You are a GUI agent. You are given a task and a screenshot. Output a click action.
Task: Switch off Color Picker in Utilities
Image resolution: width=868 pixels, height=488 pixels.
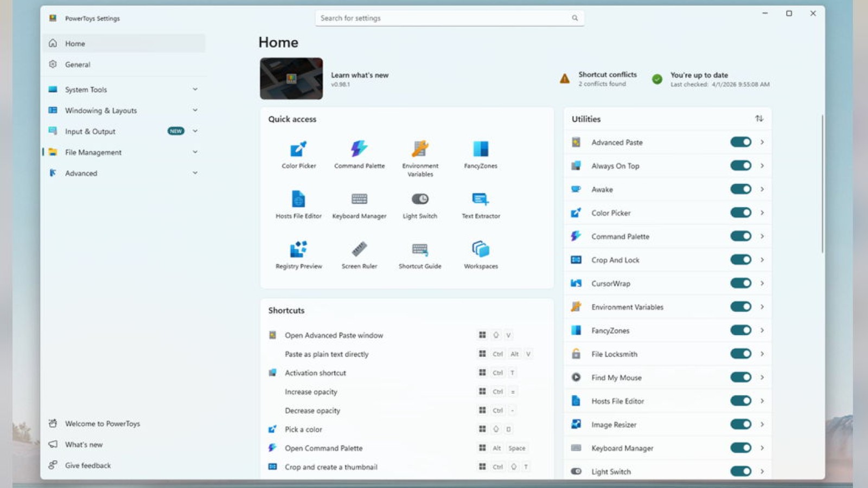tap(741, 213)
